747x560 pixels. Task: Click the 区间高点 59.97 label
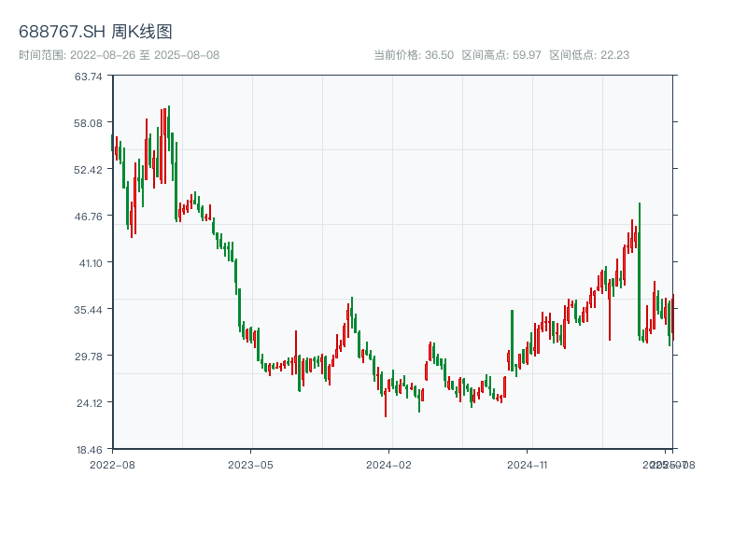(x=500, y=55)
